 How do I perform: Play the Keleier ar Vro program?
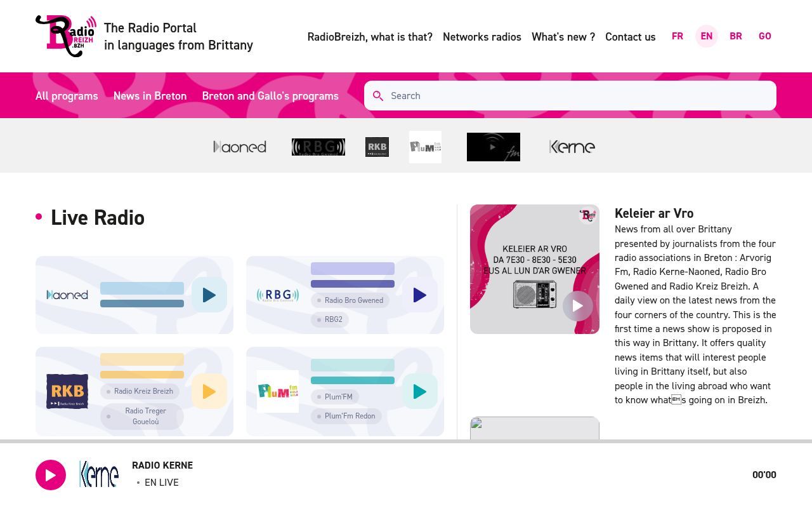pyautogui.click(x=578, y=305)
